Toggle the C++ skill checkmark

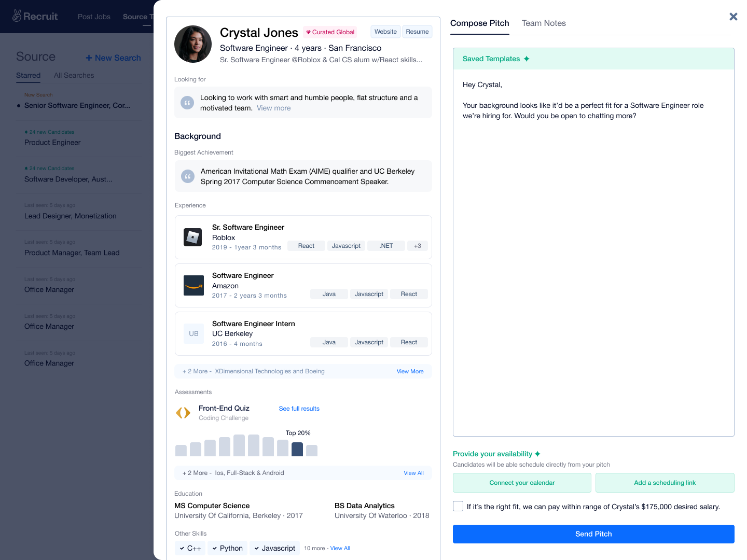click(x=182, y=548)
